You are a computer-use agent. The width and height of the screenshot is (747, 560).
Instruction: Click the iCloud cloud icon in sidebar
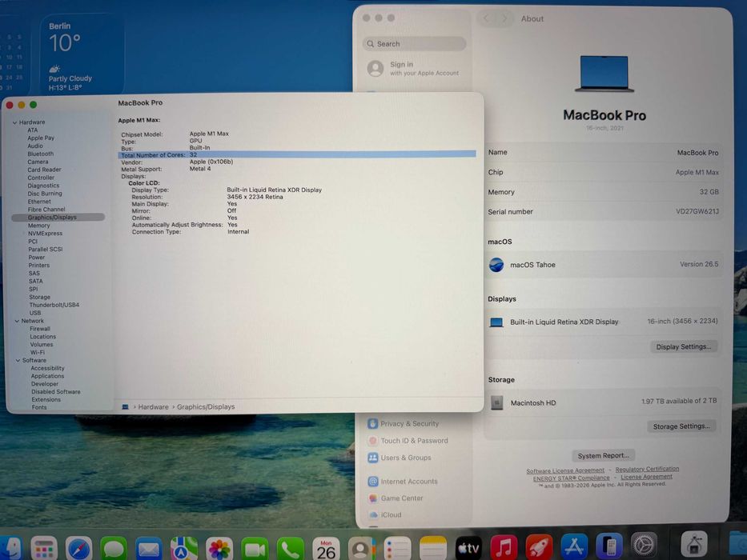(373, 514)
